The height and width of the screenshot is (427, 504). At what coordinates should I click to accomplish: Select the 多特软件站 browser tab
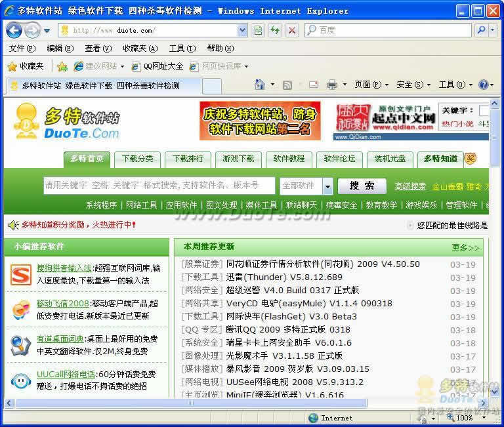[x=104, y=86]
